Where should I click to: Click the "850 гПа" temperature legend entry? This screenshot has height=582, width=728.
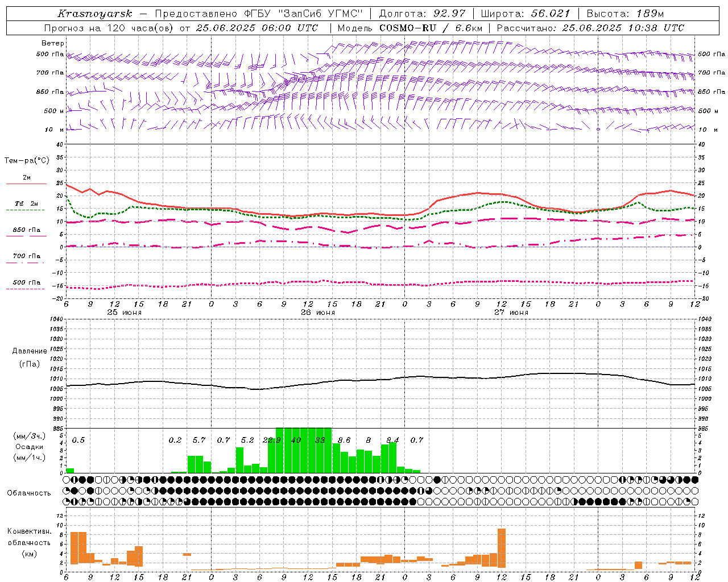pos(26,230)
